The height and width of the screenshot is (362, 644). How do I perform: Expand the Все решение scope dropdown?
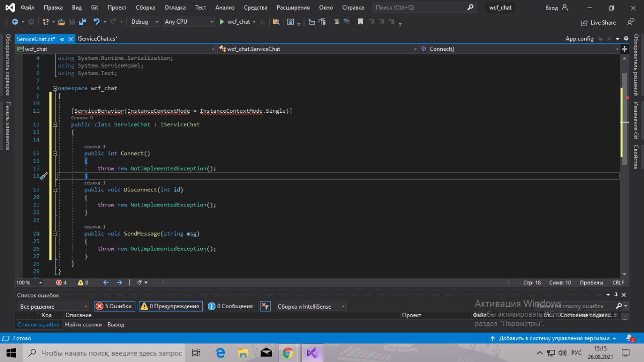[53, 307]
